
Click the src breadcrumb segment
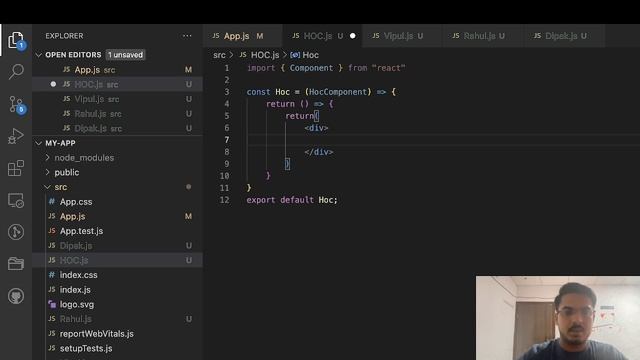[x=219, y=55]
